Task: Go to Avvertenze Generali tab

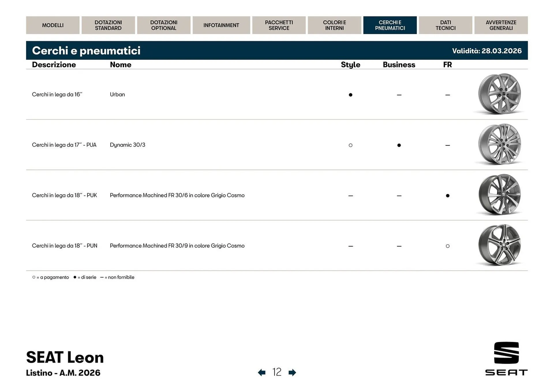Action: pyautogui.click(x=501, y=25)
